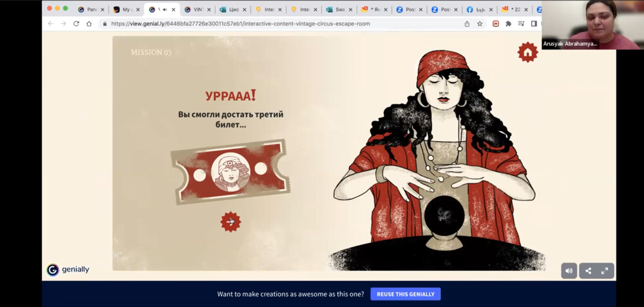Click the red home icon in the presentation
The width and height of the screenshot is (644, 307).
(x=527, y=52)
